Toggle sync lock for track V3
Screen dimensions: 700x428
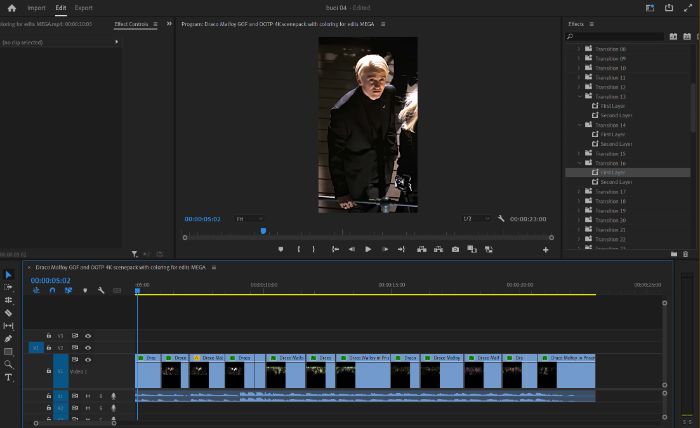click(75, 336)
